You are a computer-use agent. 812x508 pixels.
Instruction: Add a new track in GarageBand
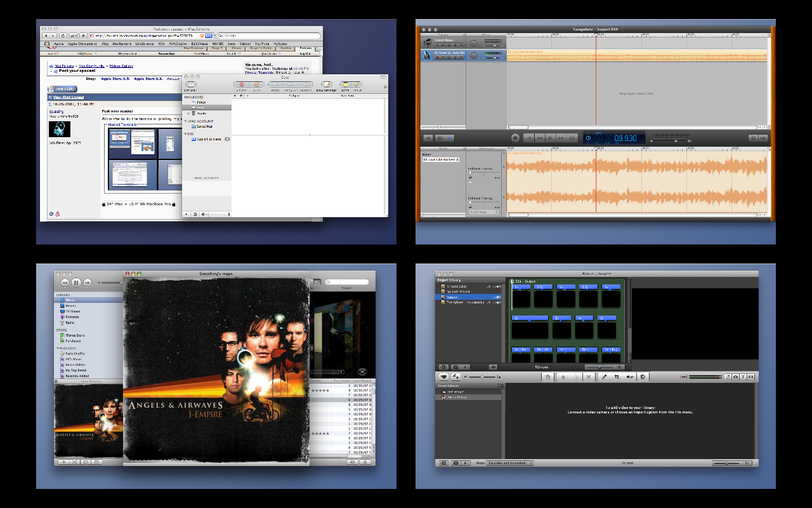tap(428, 137)
